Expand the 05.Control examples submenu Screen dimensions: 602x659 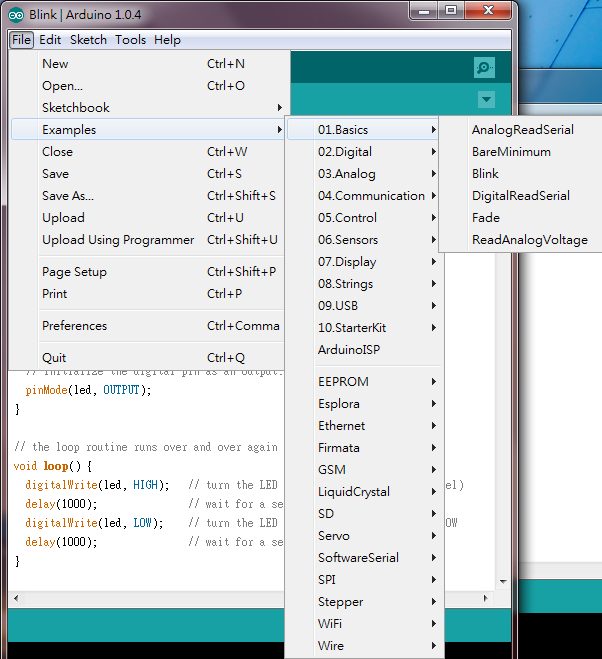pos(363,218)
